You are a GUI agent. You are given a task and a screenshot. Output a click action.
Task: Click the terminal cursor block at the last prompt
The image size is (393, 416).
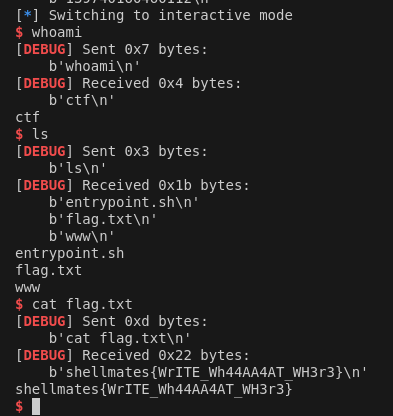pos(36,406)
